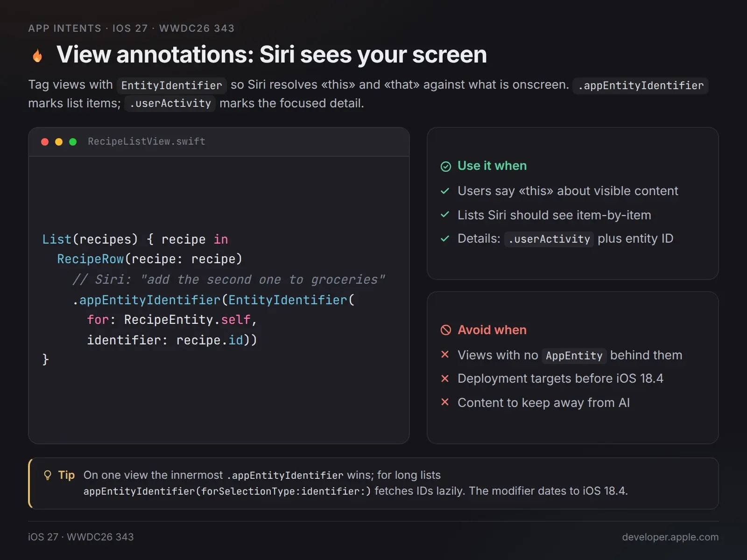Screen dimensions: 747x560
Task: Click the title View annotations: Siri sees your screen
Action: 271,55
